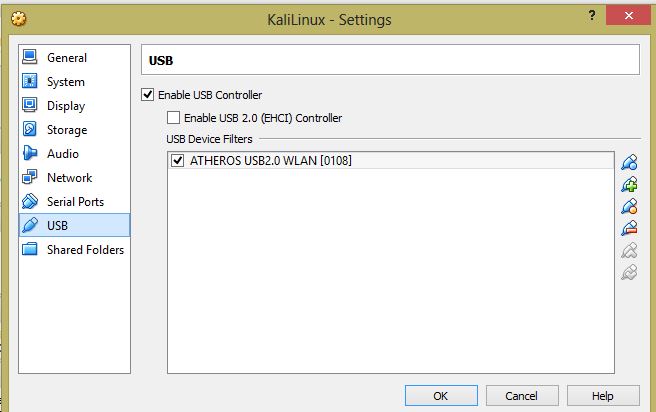Click the question mark help icon

point(592,15)
